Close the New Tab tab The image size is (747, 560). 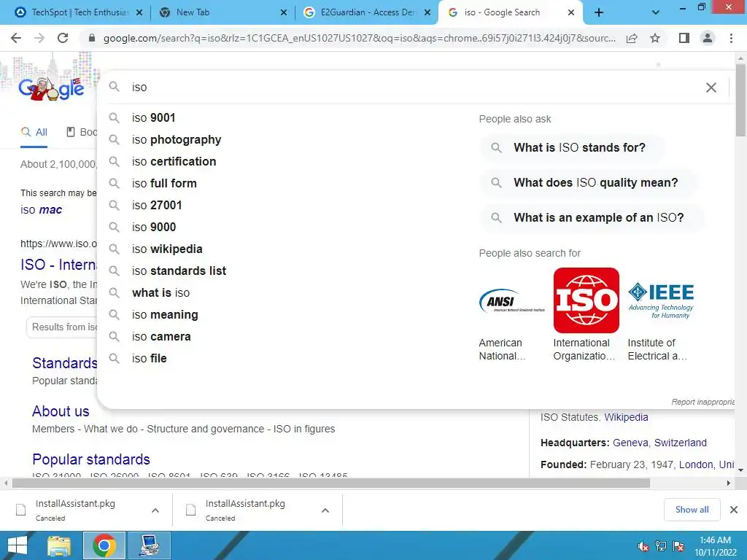pos(284,13)
